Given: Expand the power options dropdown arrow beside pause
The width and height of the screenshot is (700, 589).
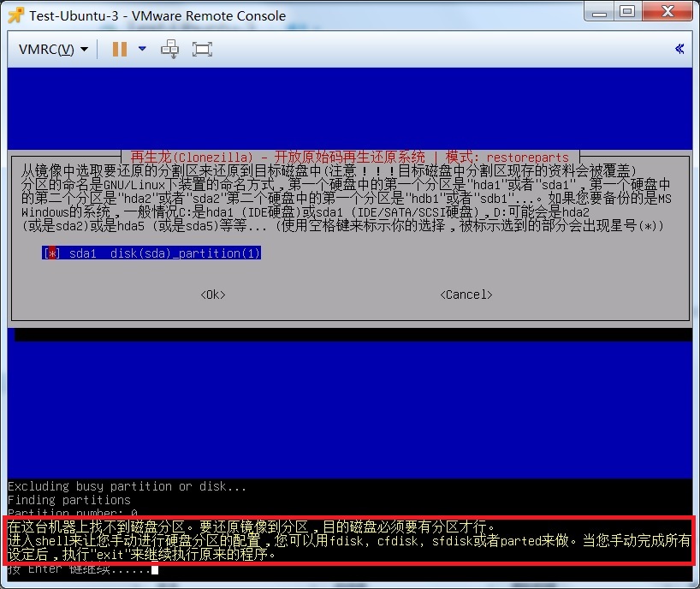Looking at the screenshot, I should 142,49.
